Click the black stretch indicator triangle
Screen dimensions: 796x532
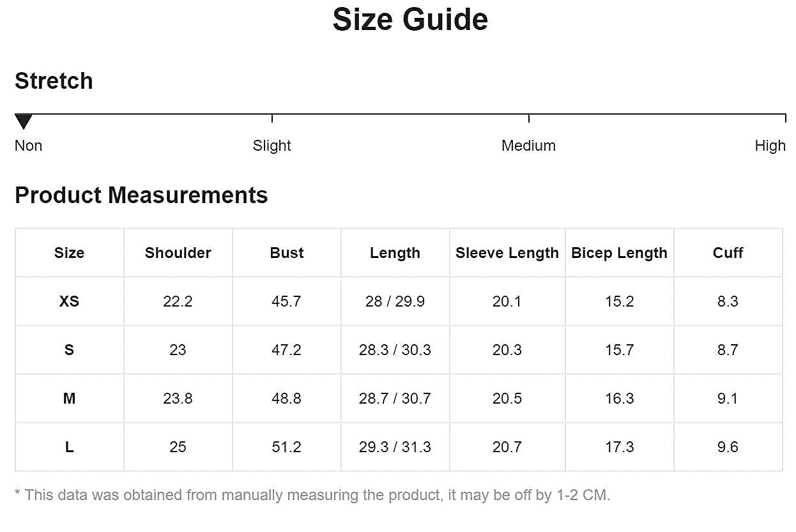(24, 121)
